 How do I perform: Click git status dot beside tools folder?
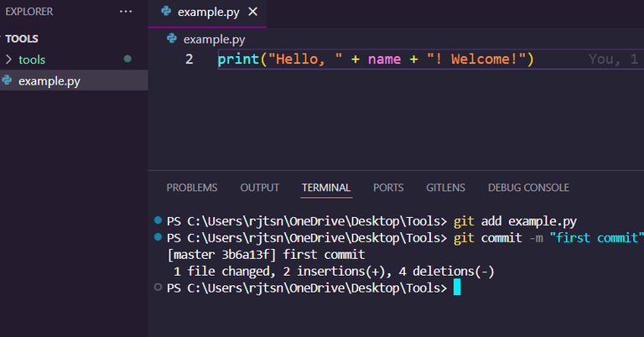coord(127,59)
